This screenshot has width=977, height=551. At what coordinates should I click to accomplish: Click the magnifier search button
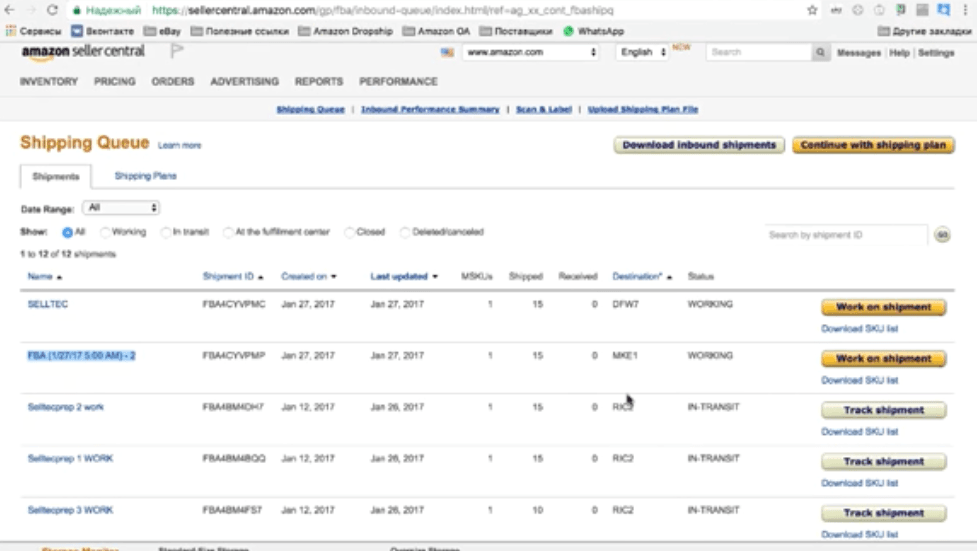[x=821, y=52]
